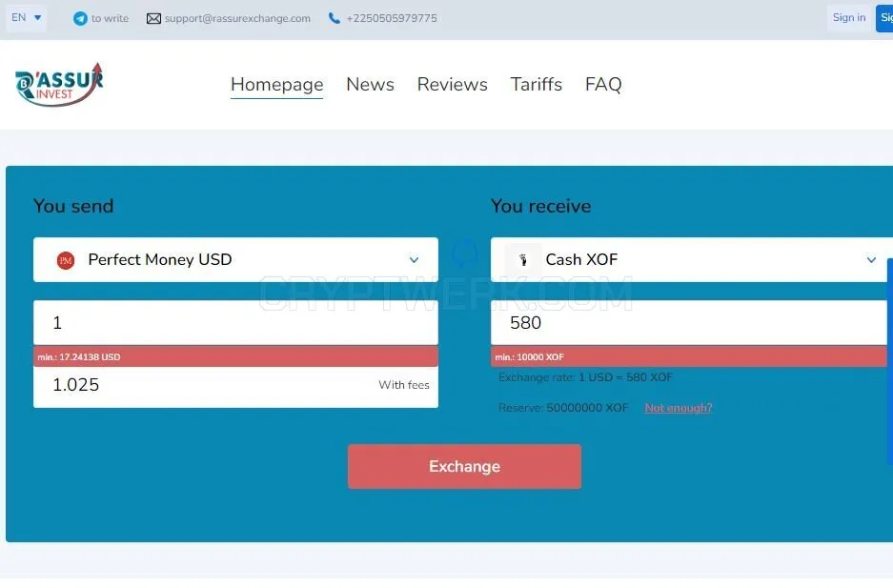
Task: Click the Cash XOF currency icon
Action: (523, 260)
